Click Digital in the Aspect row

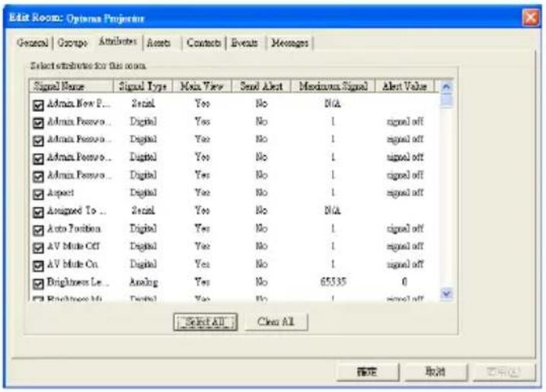(x=143, y=193)
